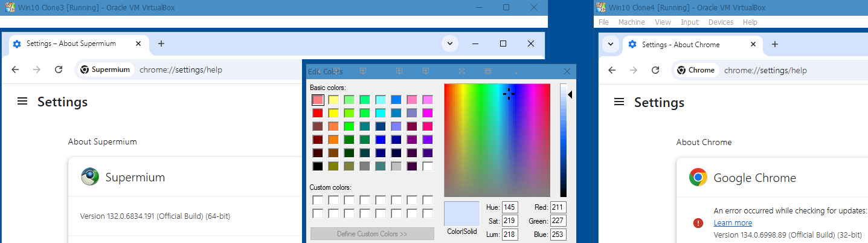The width and height of the screenshot is (868, 243).
Task: Click the About Supermium heading
Action: (x=103, y=141)
